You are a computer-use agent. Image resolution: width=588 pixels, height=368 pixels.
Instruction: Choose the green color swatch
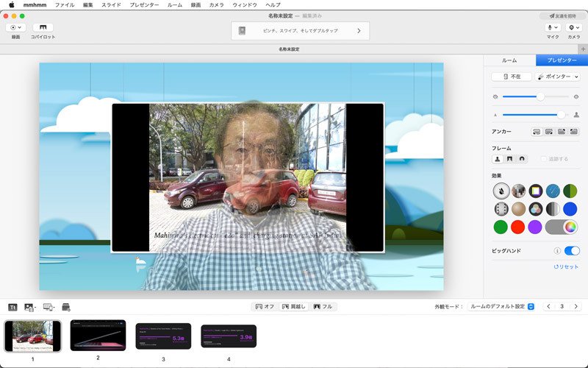501,227
